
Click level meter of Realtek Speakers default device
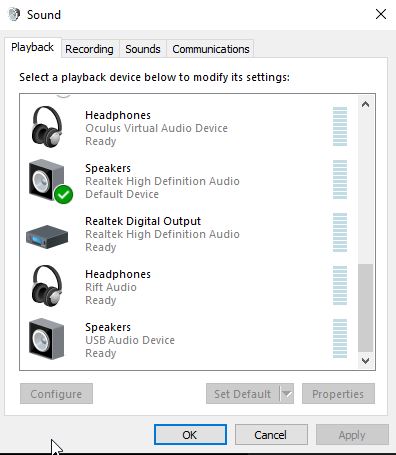[340, 179]
